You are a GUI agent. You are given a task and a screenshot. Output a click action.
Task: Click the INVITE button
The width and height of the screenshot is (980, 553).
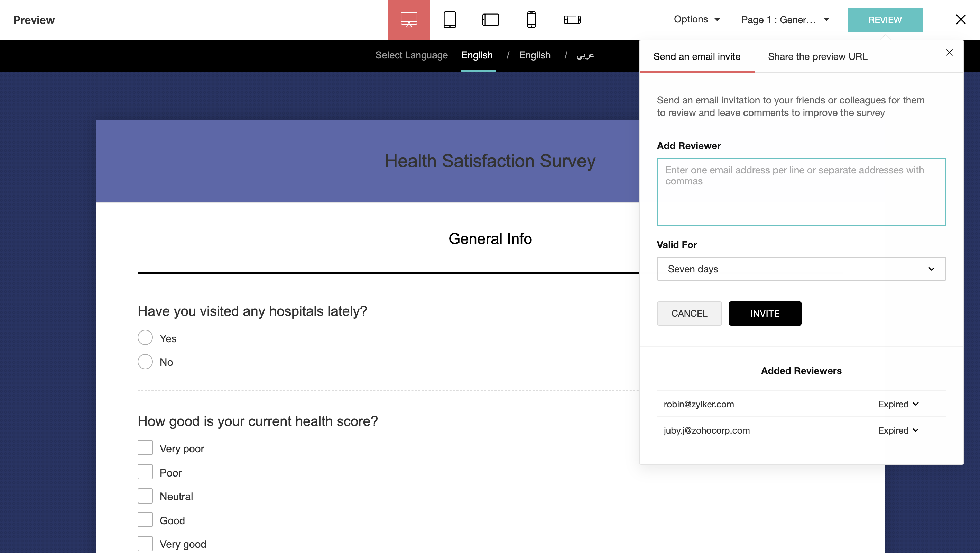[x=765, y=314]
